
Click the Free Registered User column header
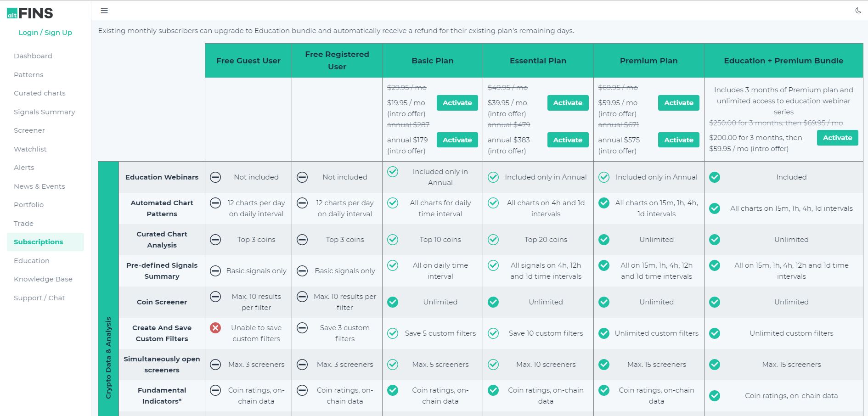pos(337,61)
